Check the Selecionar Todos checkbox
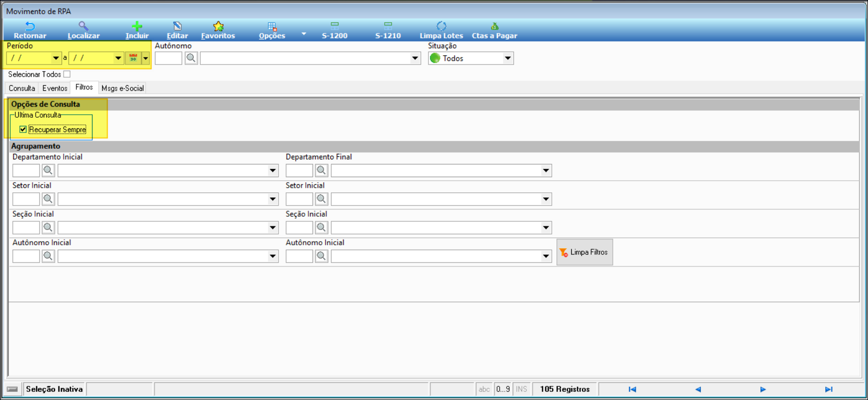The width and height of the screenshot is (868, 400). point(67,75)
